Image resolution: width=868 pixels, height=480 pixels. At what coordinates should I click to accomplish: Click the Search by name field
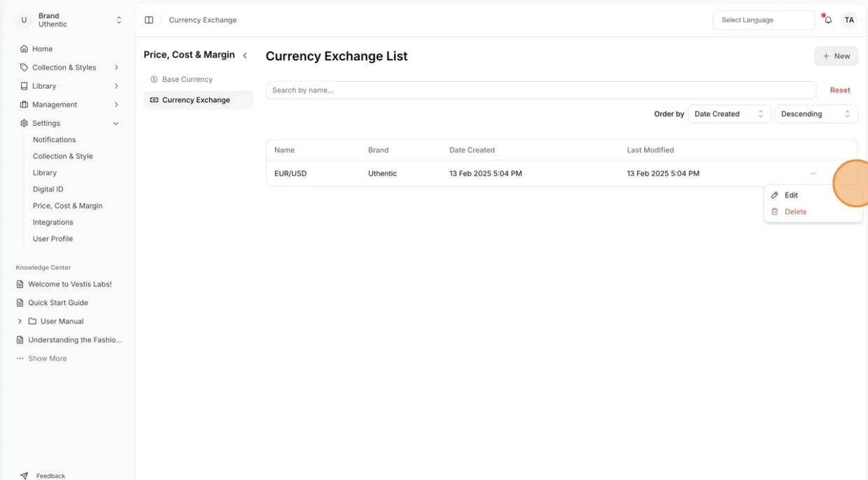tap(541, 90)
